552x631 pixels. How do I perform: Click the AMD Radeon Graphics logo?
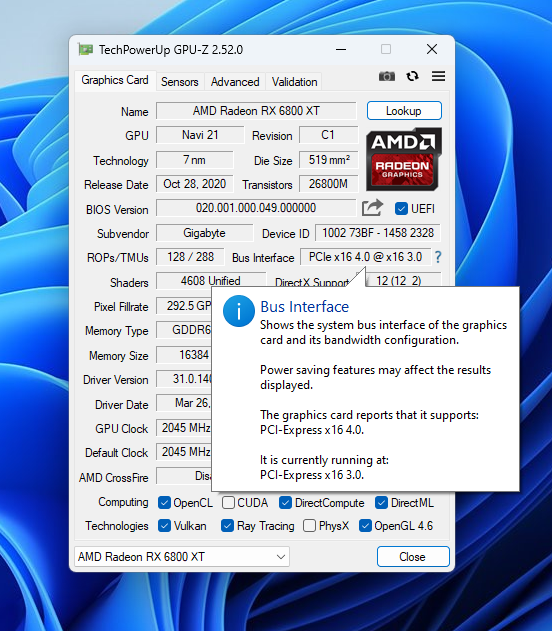(404, 159)
